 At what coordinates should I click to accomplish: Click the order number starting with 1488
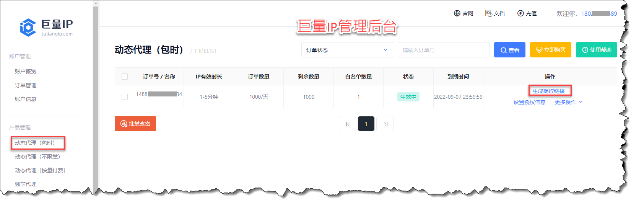click(159, 94)
